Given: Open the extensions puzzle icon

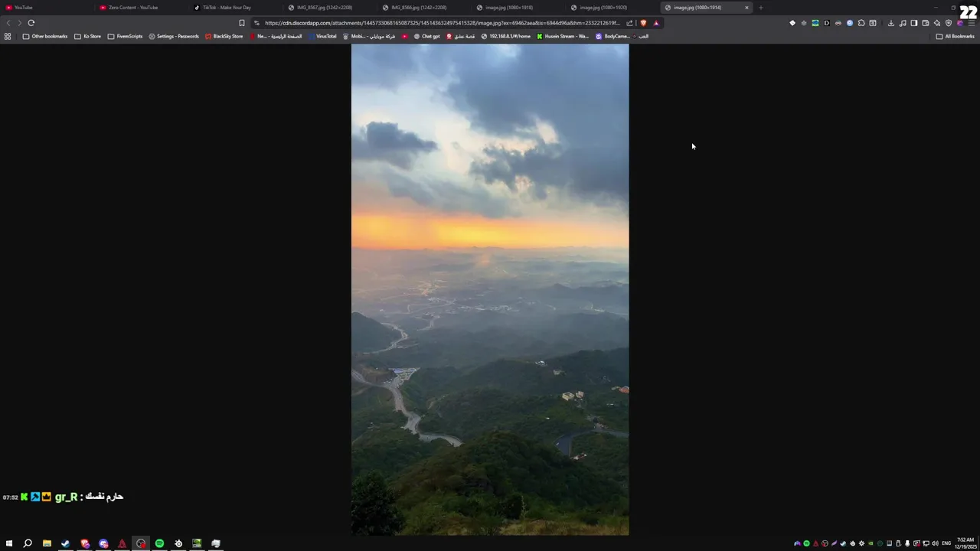Looking at the screenshot, I should [861, 23].
